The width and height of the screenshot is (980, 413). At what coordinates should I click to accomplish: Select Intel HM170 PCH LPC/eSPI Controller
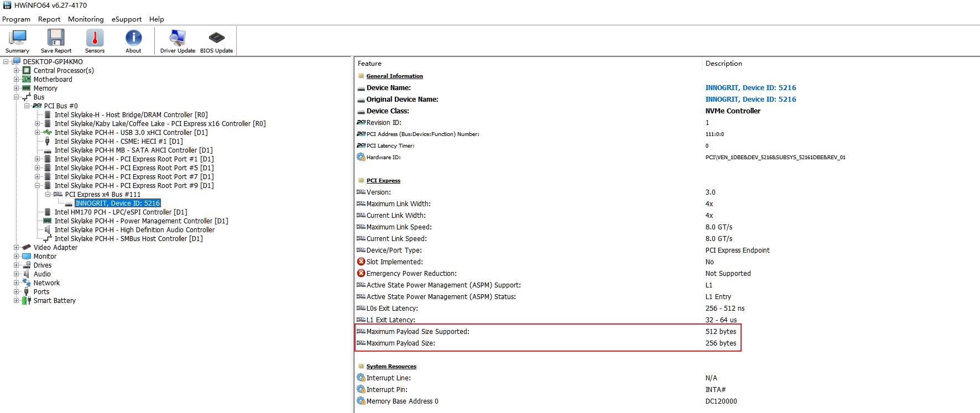tap(121, 212)
